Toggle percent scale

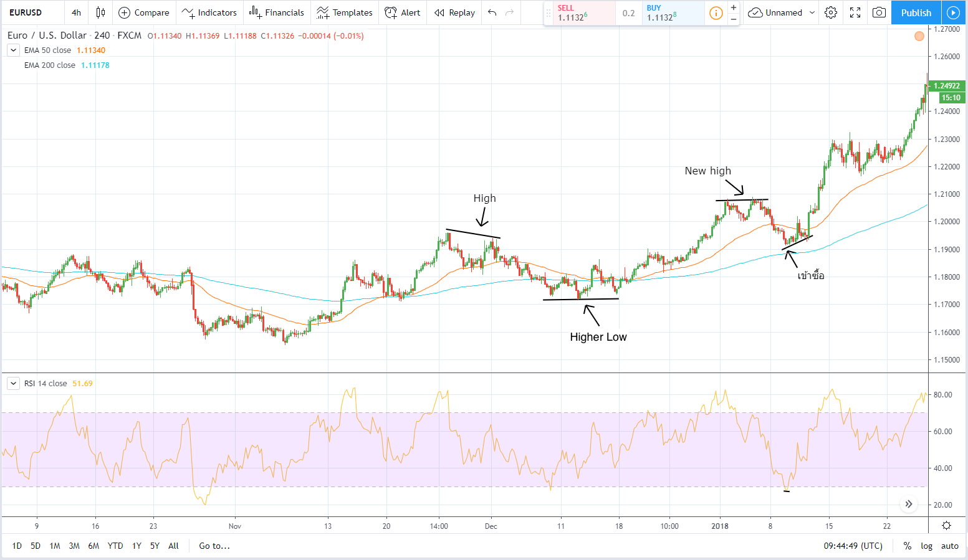pyautogui.click(x=908, y=546)
